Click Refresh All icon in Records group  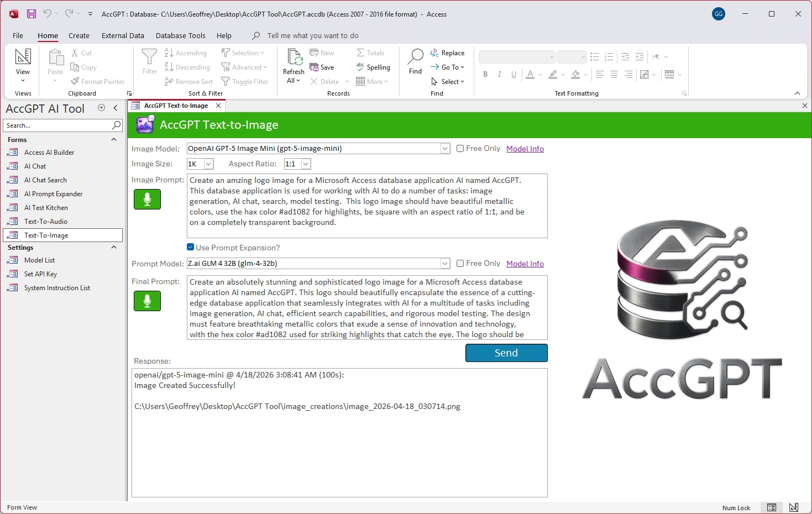click(x=294, y=57)
